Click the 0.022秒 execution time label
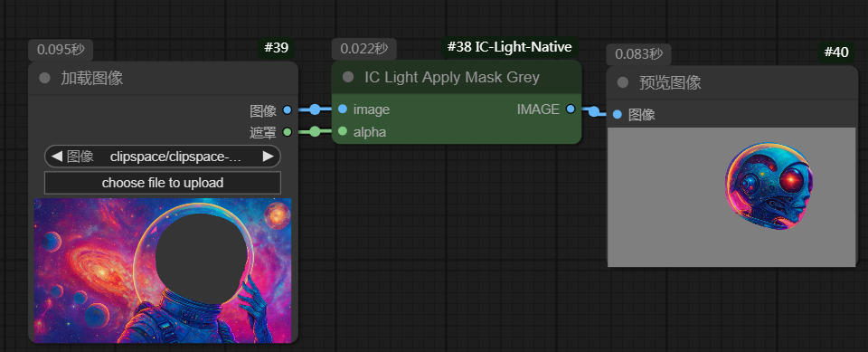The height and width of the screenshot is (352, 868). tap(364, 49)
